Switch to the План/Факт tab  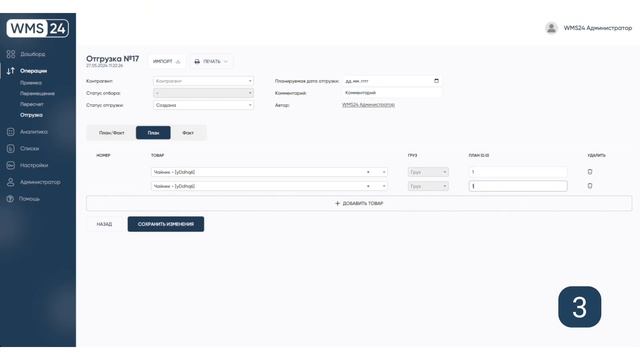tap(111, 133)
